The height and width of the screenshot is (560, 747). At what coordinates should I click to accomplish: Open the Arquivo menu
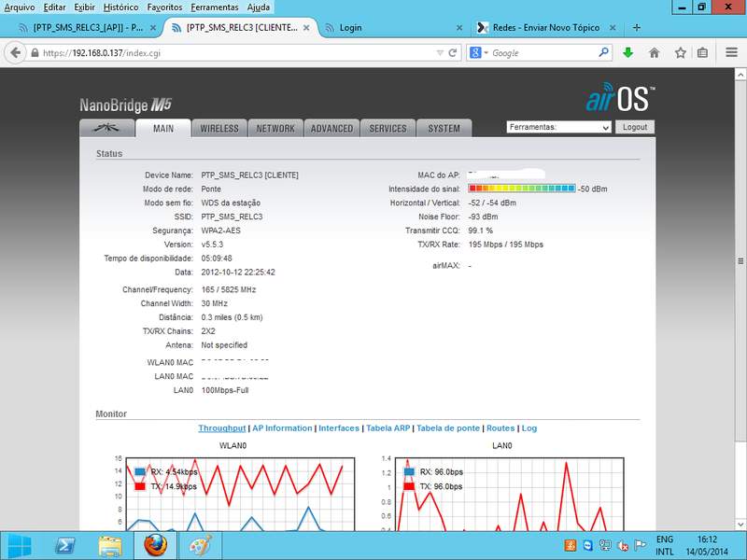click(20, 7)
